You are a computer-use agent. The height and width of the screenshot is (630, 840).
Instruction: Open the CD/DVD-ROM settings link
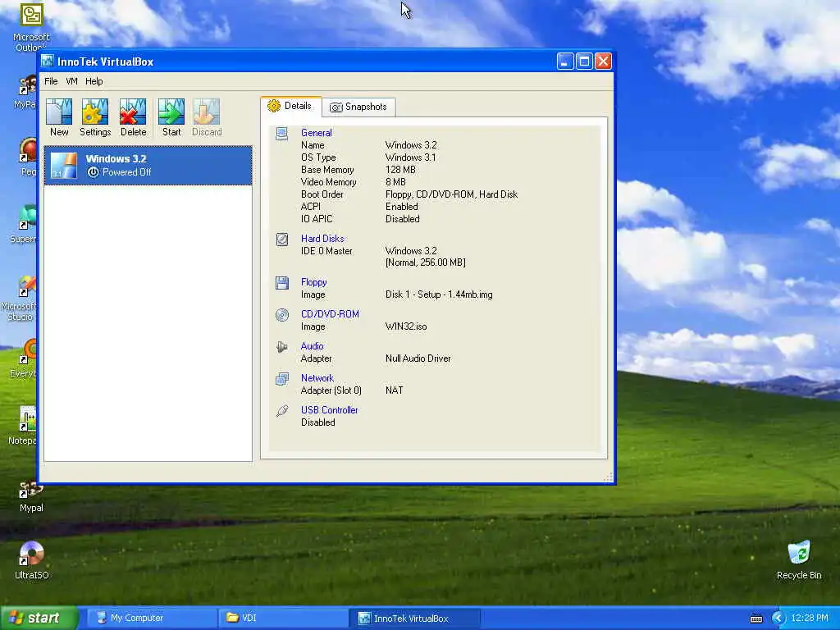point(330,314)
